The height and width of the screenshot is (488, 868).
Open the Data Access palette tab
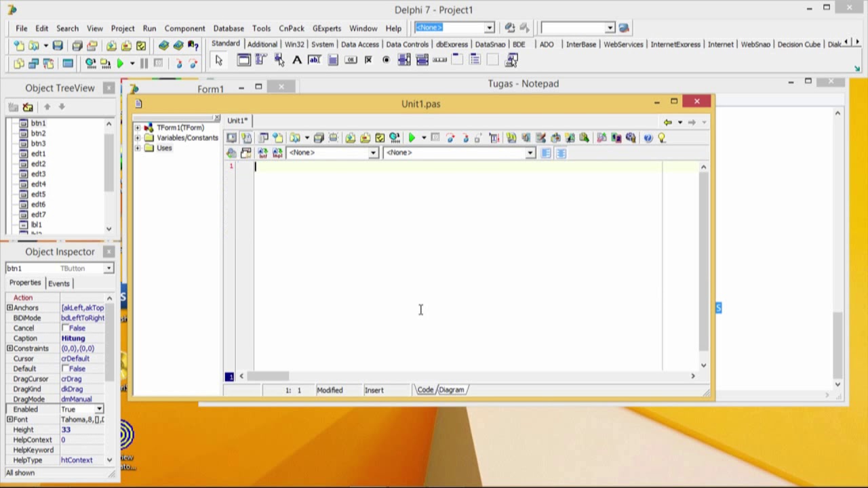[x=360, y=44]
